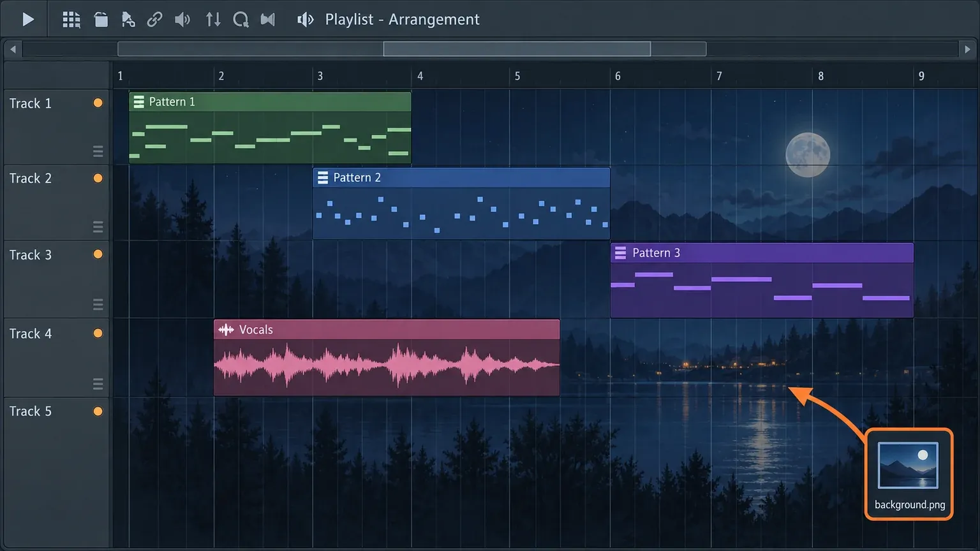The width and height of the screenshot is (980, 551).
Task: Select the zoom magnifier icon in toolbar
Action: [241, 20]
